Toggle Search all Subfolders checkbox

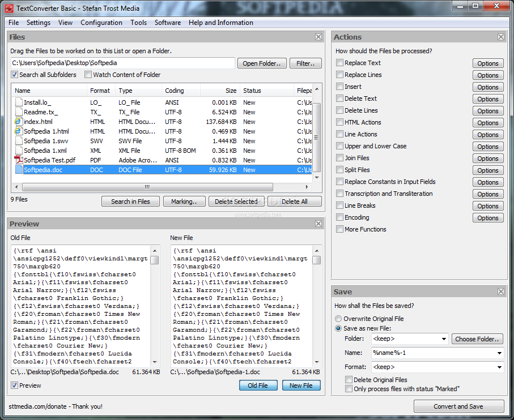click(14, 75)
